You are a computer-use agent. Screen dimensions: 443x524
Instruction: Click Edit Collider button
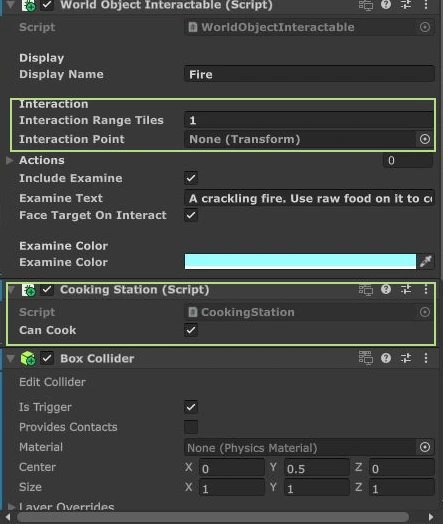pos(52,382)
